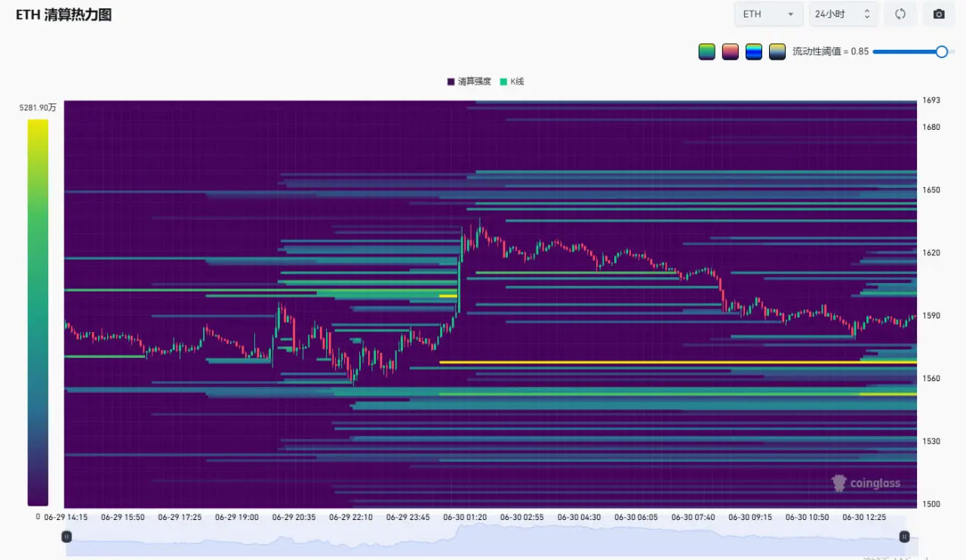Image resolution: width=966 pixels, height=560 pixels.
Task: Click the vertical color intensity scale bar
Action: point(38,312)
